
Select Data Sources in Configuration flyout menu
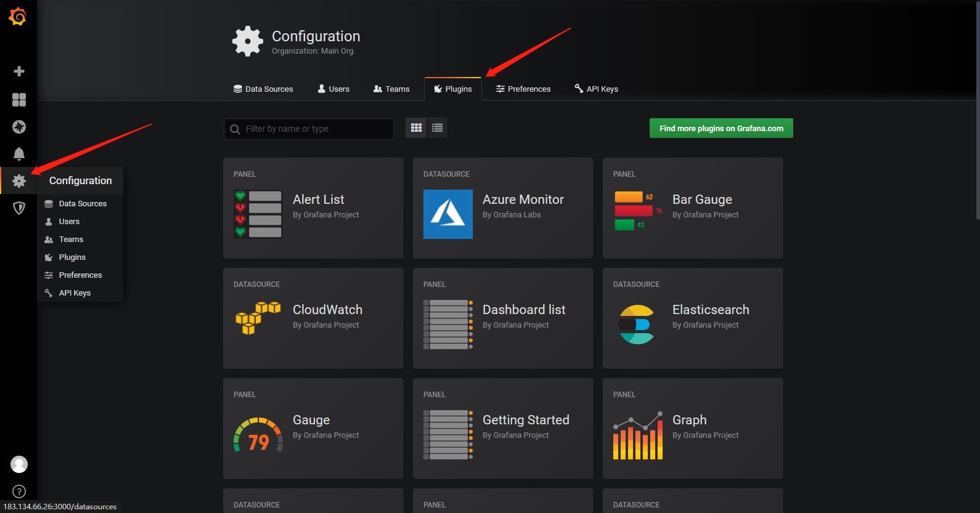[x=80, y=204]
